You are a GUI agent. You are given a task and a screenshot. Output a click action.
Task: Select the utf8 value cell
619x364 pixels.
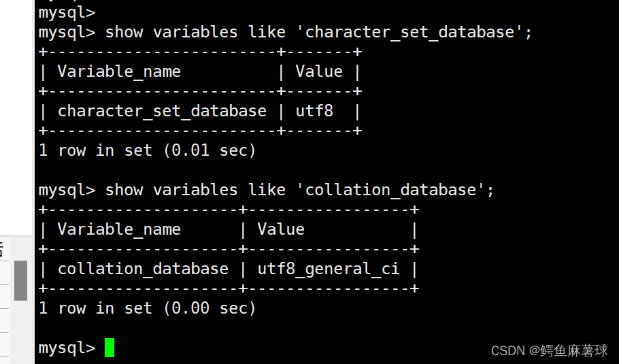click(314, 111)
